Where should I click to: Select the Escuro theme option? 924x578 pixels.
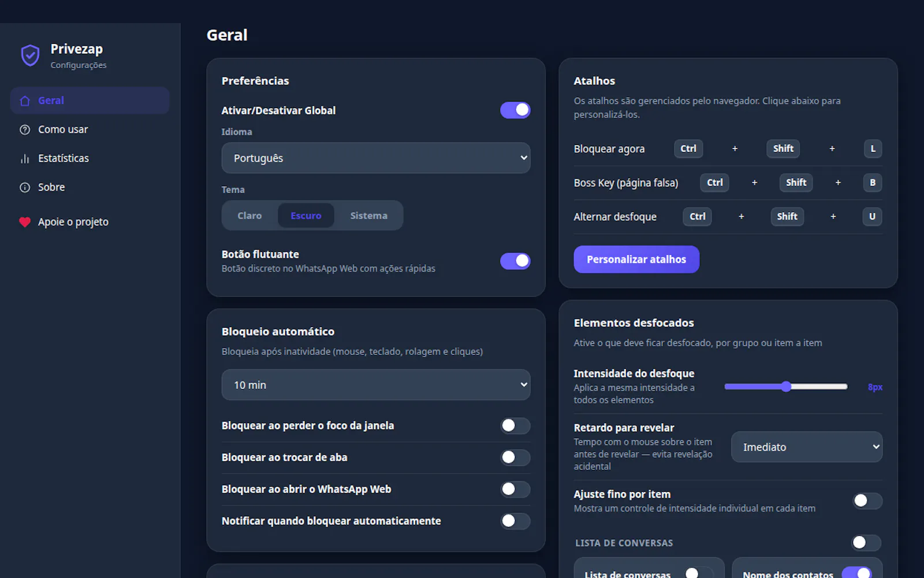click(x=306, y=216)
